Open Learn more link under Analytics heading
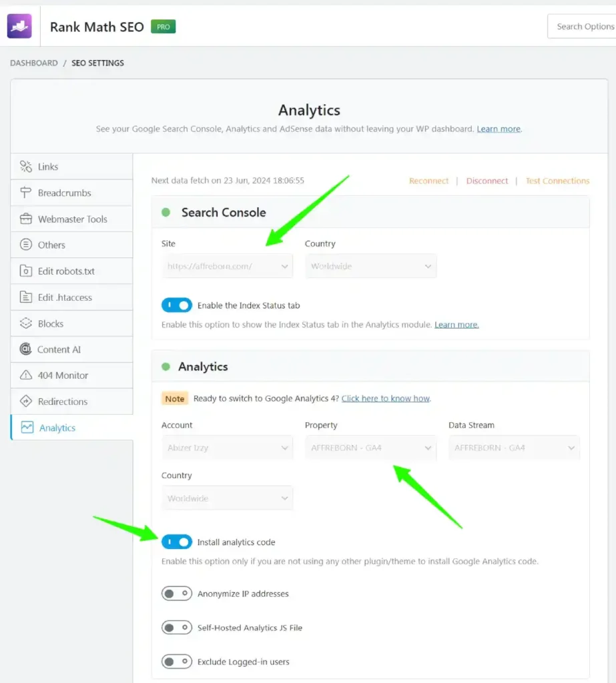This screenshot has width=616, height=683. [499, 129]
